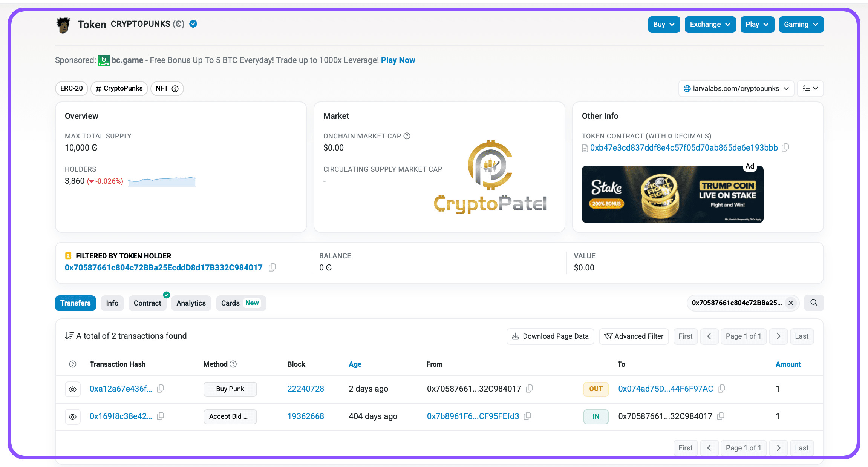Click Download Page Data button
Viewport: 868px width, 467px height.
(550, 336)
